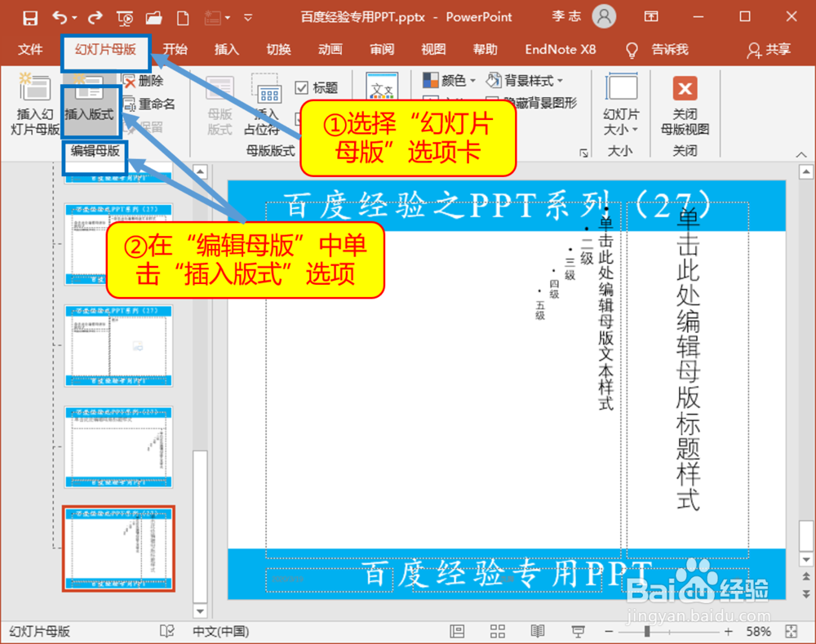The width and height of the screenshot is (816, 644).
Task: Switch to Slide Sorter view icon
Action: point(498,632)
